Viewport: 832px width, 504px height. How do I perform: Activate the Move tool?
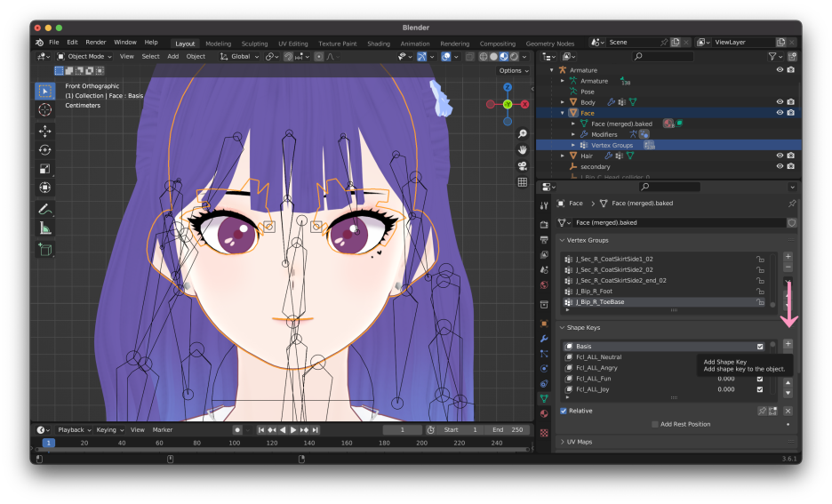pyautogui.click(x=45, y=131)
